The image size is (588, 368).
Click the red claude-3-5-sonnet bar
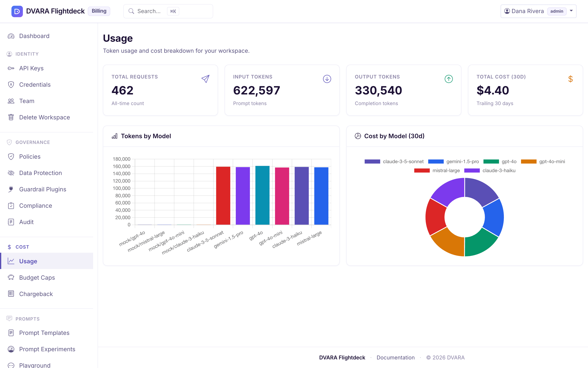click(x=223, y=196)
